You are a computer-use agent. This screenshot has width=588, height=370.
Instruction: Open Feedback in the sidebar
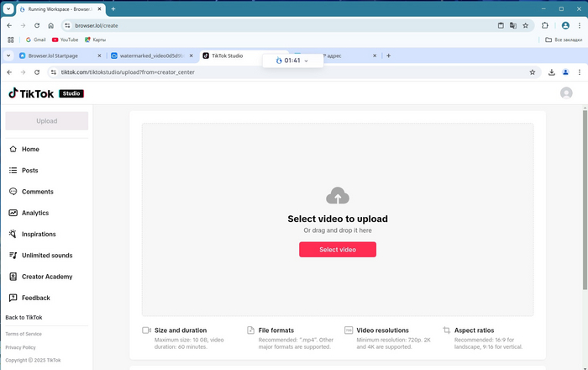pos(35,298)
